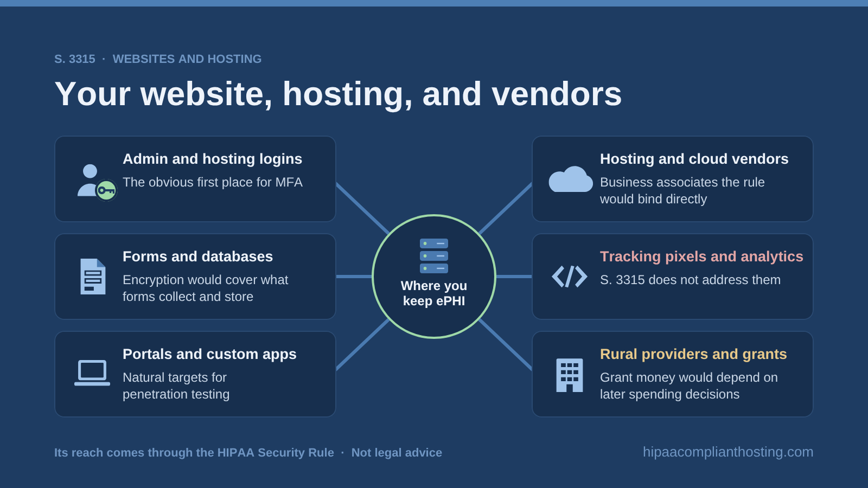868x488 pixels.
Task: Click the 'Tracking pixels and analytics' heading
Action: (701, 256)
